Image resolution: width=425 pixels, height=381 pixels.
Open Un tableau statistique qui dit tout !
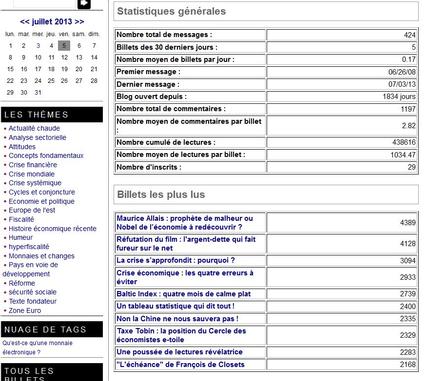pos(175,306)
